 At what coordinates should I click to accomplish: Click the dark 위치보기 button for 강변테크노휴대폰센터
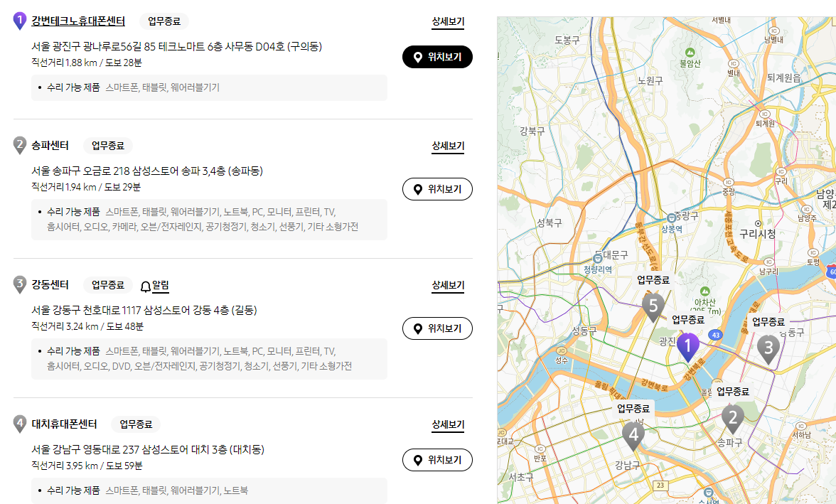click(x=436, y=57)
